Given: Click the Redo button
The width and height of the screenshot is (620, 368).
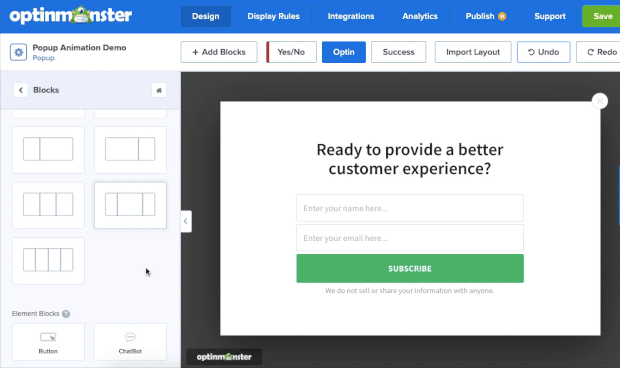Looking at the screenshot, I should (599, 52).
